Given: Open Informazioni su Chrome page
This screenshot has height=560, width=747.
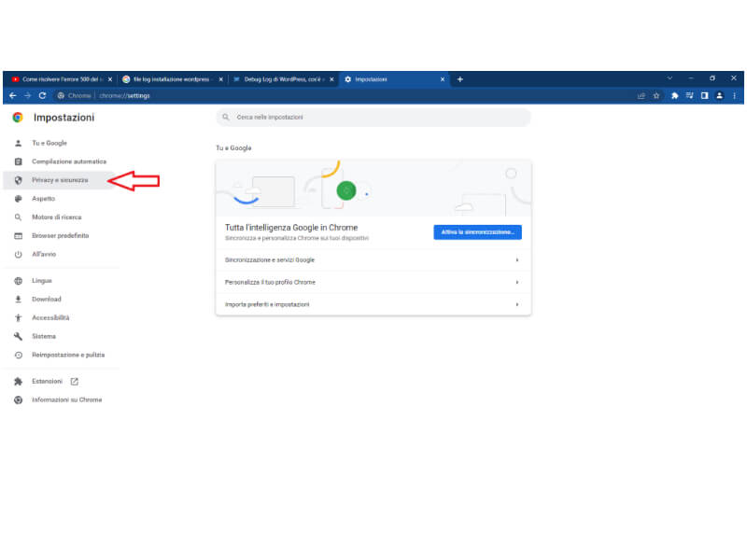Looking at the screenshot, I should coord(66,400).
